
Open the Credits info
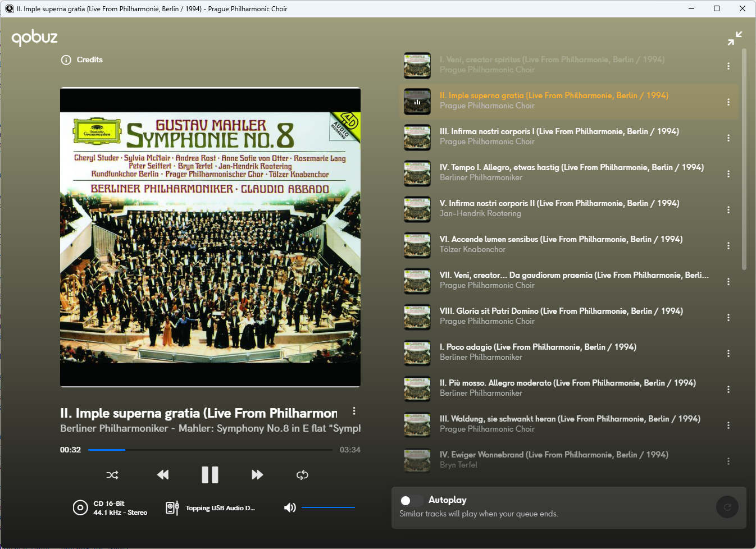point(82,60)
